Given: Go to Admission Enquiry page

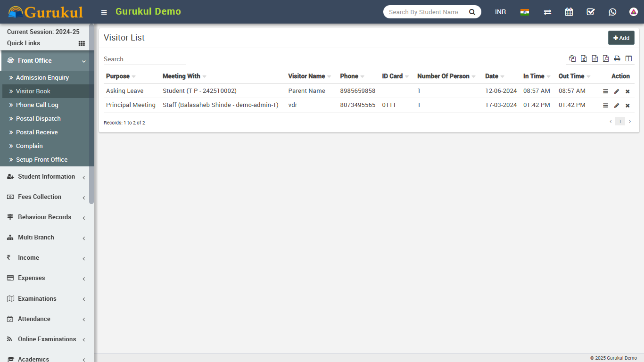Looking at the screenshot, I should pos(42,78).
